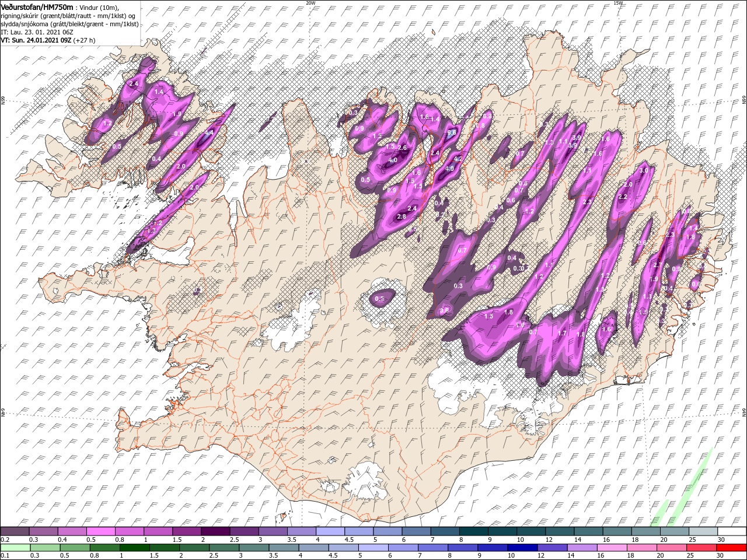Click the 0.1 label under lower legend
The image size is (747, 560).
pyautogui.click(x=4, y=555)
